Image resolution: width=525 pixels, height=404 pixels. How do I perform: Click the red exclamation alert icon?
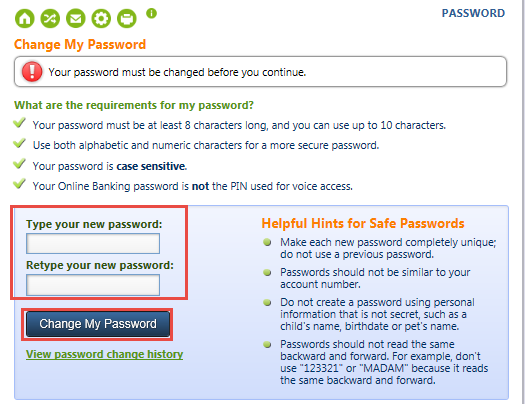click(x=32, y=71)
